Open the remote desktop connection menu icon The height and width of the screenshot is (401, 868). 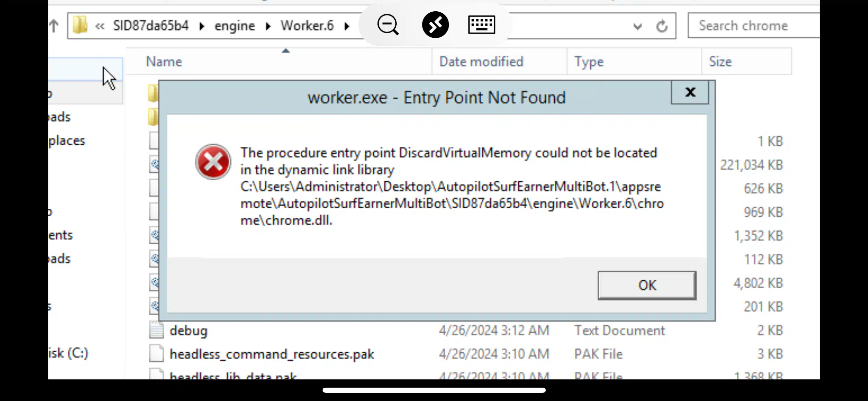click(435, 25)
